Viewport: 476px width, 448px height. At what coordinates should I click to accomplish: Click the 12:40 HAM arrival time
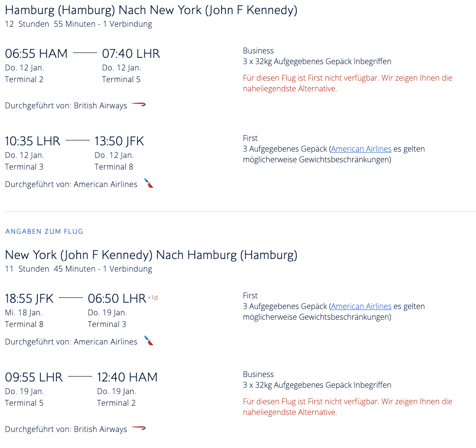(127, 377)
